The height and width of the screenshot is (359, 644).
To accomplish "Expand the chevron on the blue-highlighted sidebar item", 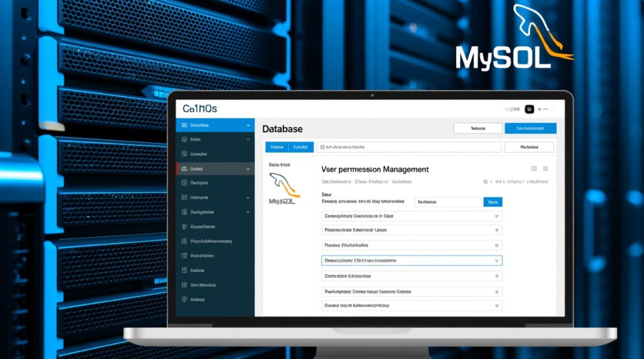I will click(248, 125).
